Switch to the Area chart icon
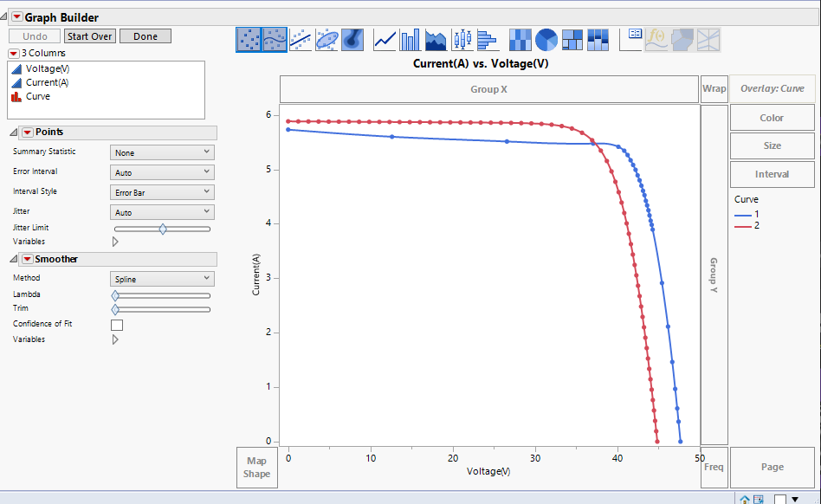Viewport: 821px width, 504px height. coord(436,40)
